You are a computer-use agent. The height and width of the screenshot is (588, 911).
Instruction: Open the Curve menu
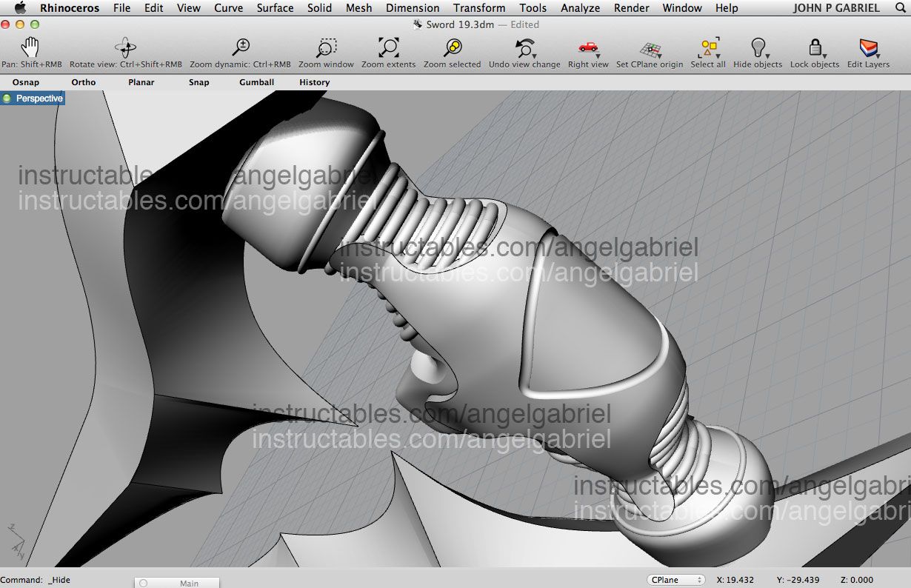[229, 8]
